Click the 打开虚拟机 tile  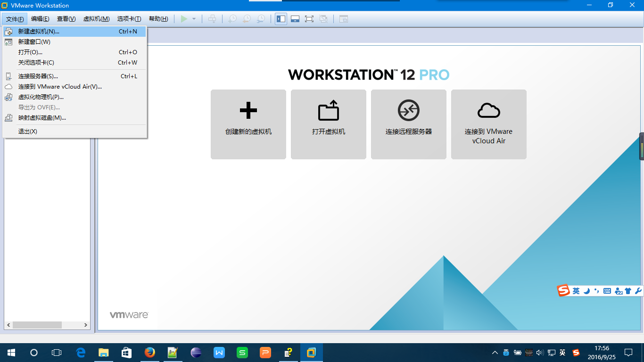pos(329,124)
